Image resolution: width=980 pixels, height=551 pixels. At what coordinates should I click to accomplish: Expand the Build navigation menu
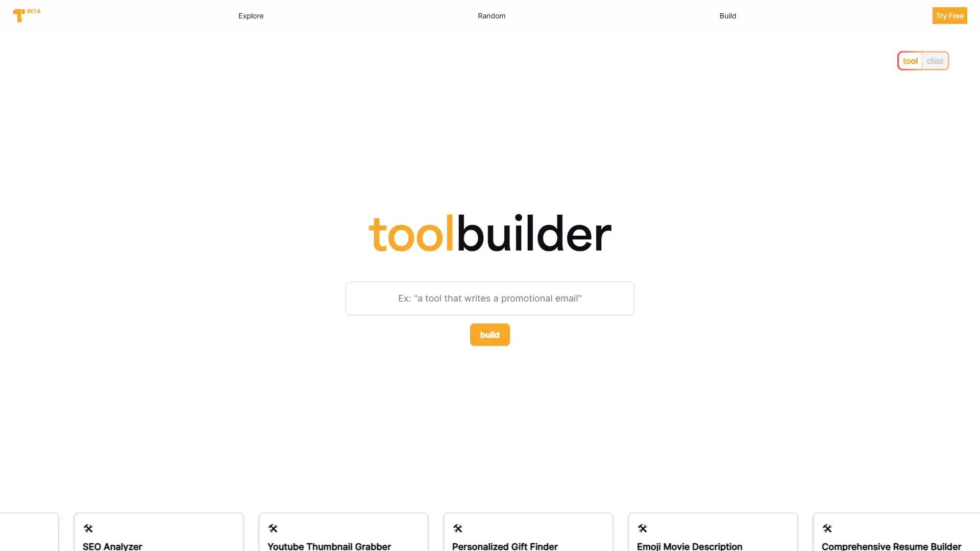[727, 15]
